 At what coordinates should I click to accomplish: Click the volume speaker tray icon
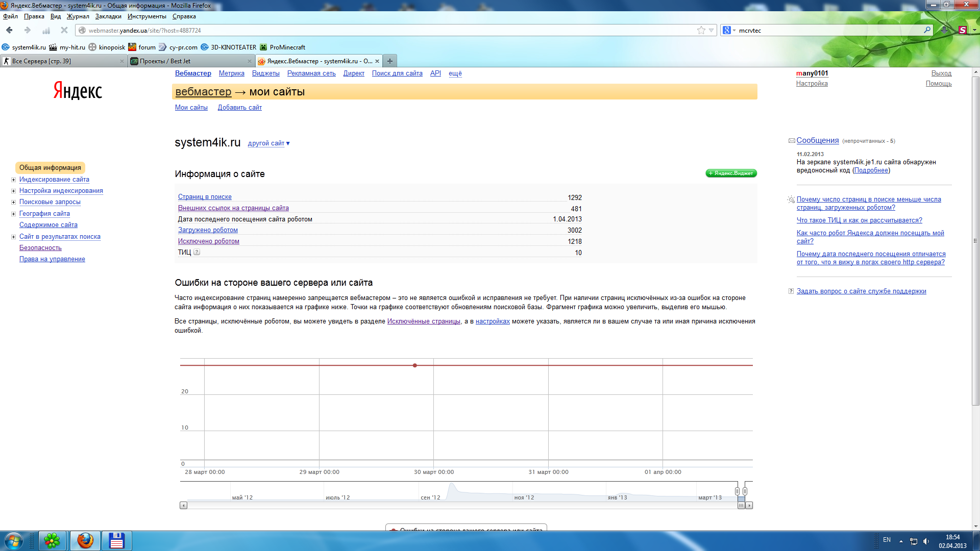[926, 541]
